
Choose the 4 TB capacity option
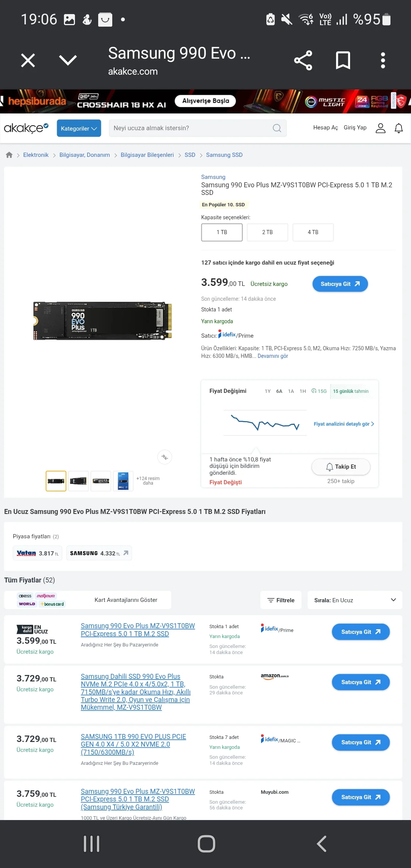click(x=313, y=232)
